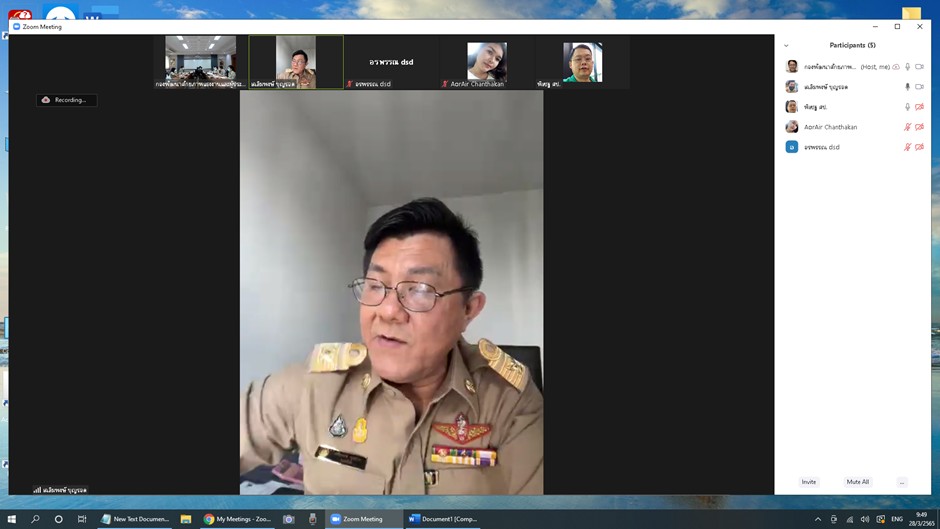Viewport: 940px width, 529px height.
Task: Click the third participant's camera-off icon
Action: 920,107
